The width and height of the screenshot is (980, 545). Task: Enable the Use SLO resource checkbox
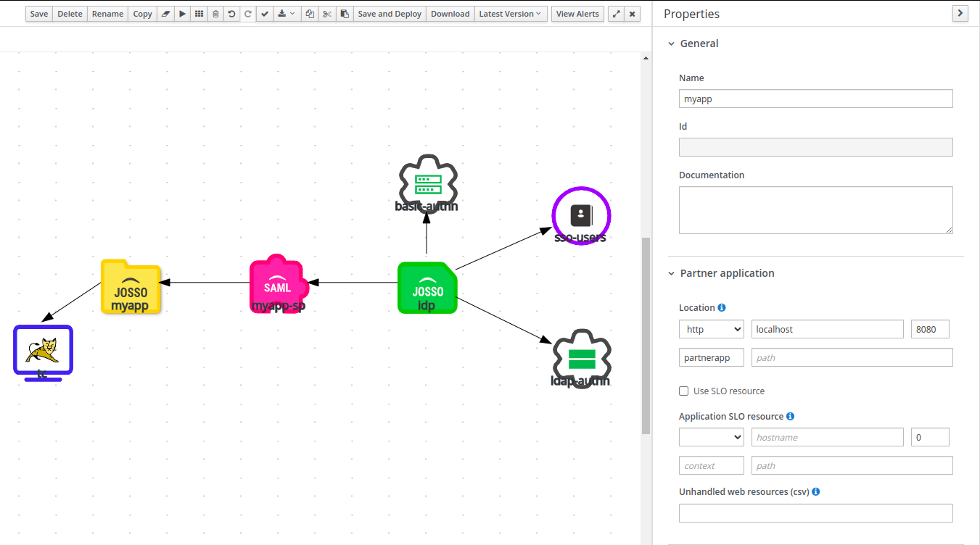tap(683, 391)
